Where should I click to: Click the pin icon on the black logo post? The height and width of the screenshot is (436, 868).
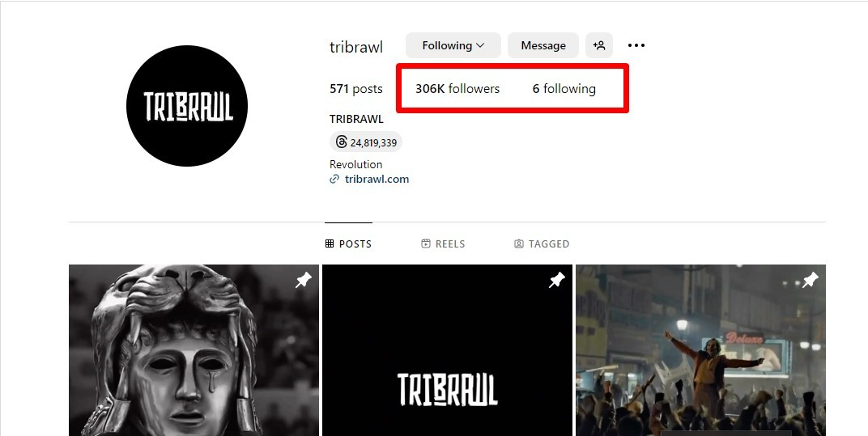(556, 281)
